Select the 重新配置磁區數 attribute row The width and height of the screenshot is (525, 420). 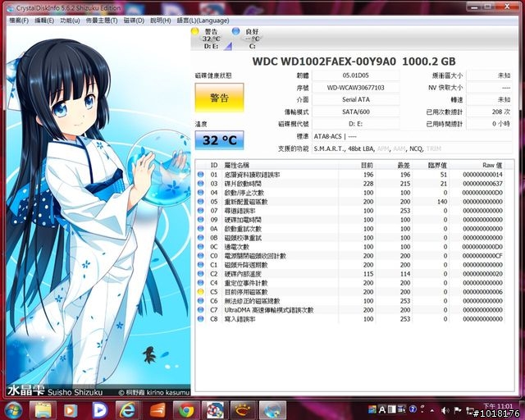(350, 202)
